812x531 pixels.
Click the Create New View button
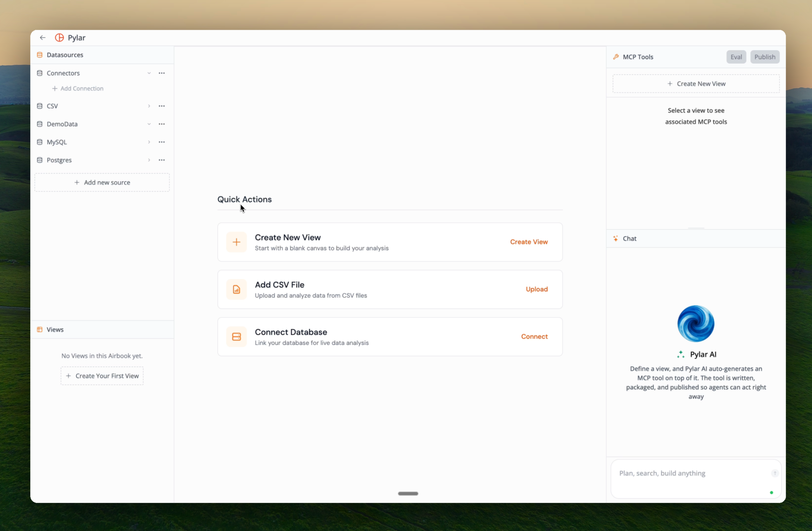(x=696, y=84)
